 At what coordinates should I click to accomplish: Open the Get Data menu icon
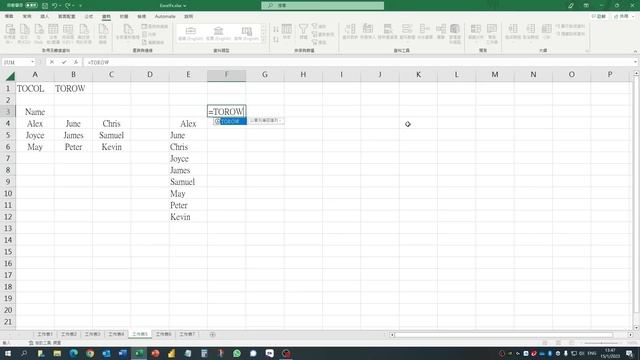(10, 33)
